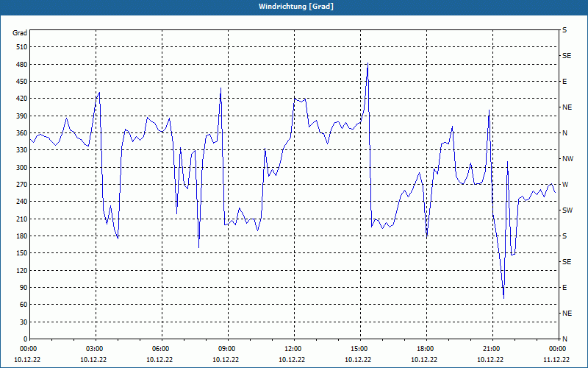Click the 90 degree axis label

pos(23,288)
